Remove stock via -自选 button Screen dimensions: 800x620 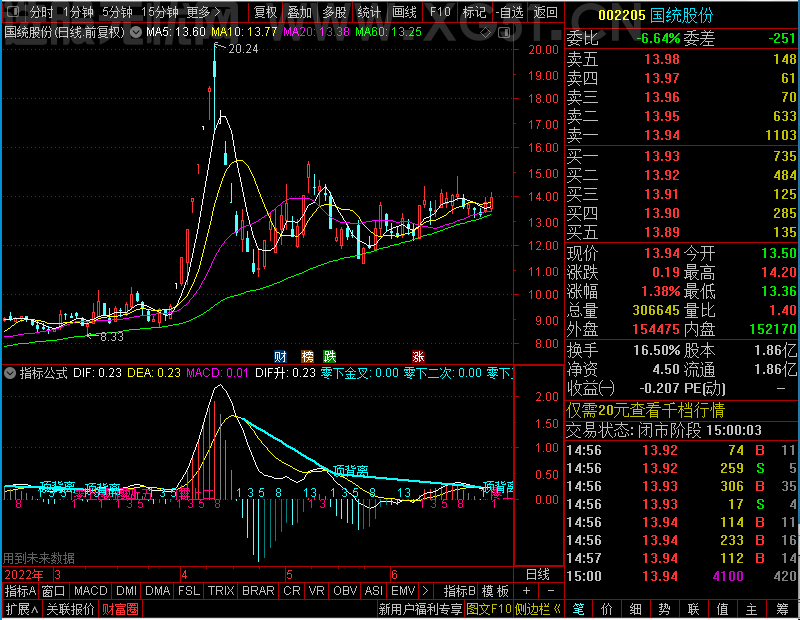coord(510,12)
